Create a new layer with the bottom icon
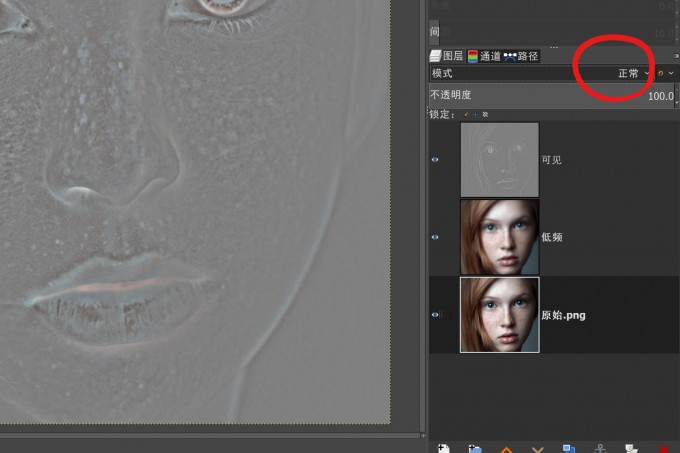 (444, 449)
